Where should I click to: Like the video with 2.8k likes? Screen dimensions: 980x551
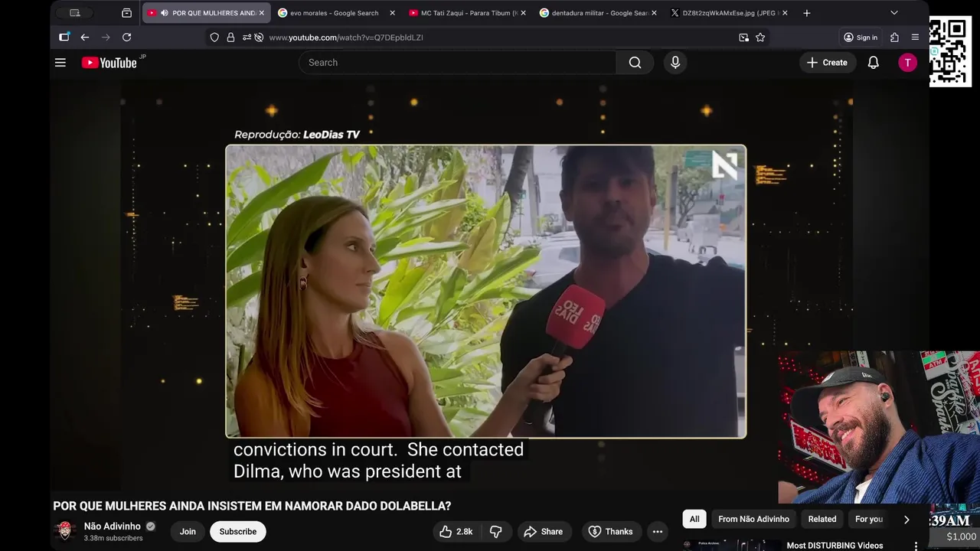(456, 532)
